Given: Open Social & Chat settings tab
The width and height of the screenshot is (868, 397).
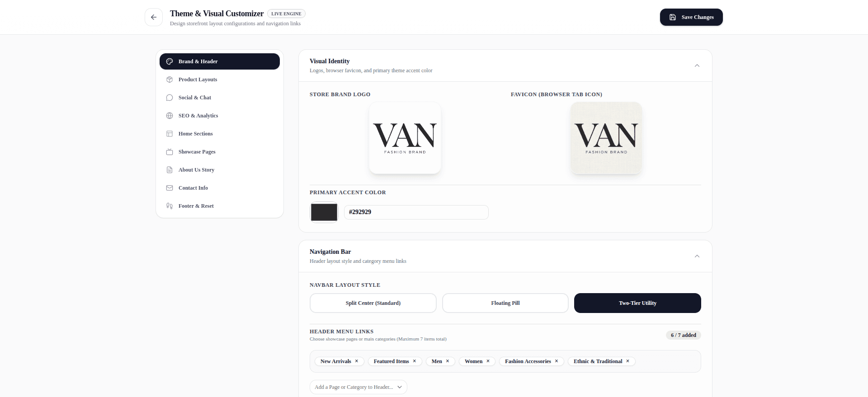Looking at the screenshot, I should pos(220,98).
